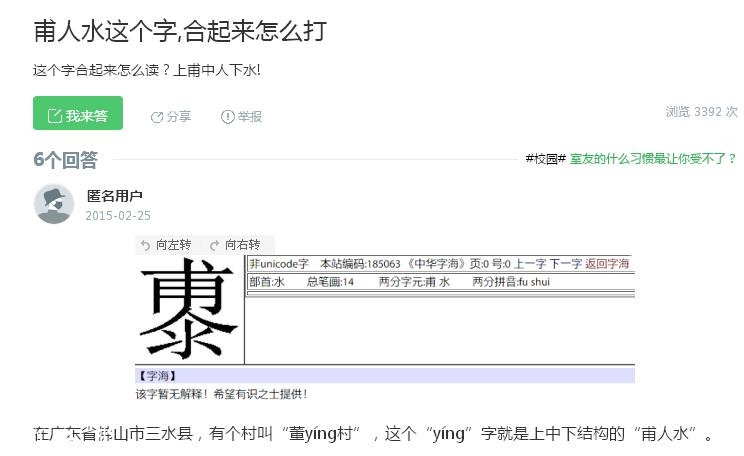744x456 pixels.
Task: Click the anonymous user avatar
Action: (54, 204)
